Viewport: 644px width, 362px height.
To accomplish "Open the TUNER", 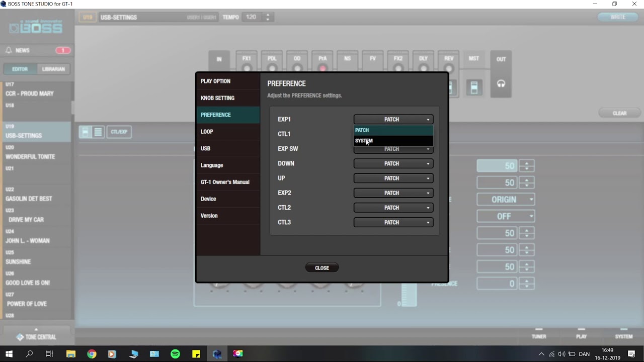I will coord(539,334).
